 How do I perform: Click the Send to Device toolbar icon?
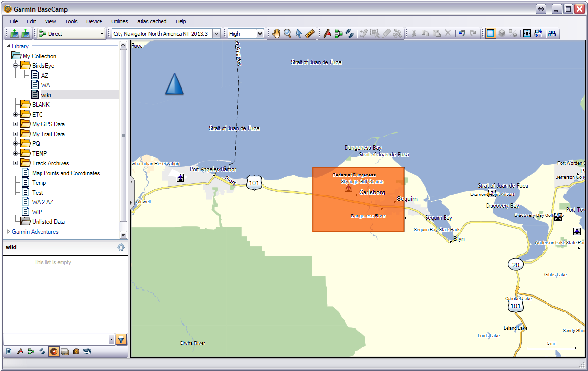pyautogui.click(x=14, y=34)
